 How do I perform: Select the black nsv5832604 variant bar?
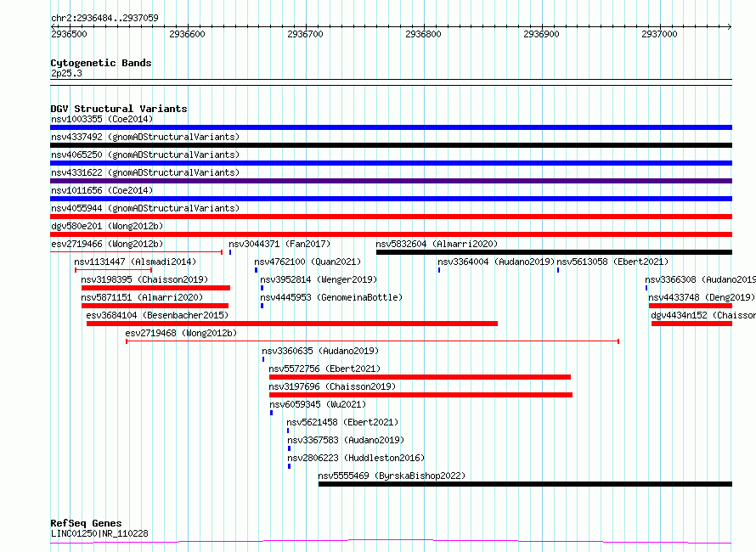554,252
